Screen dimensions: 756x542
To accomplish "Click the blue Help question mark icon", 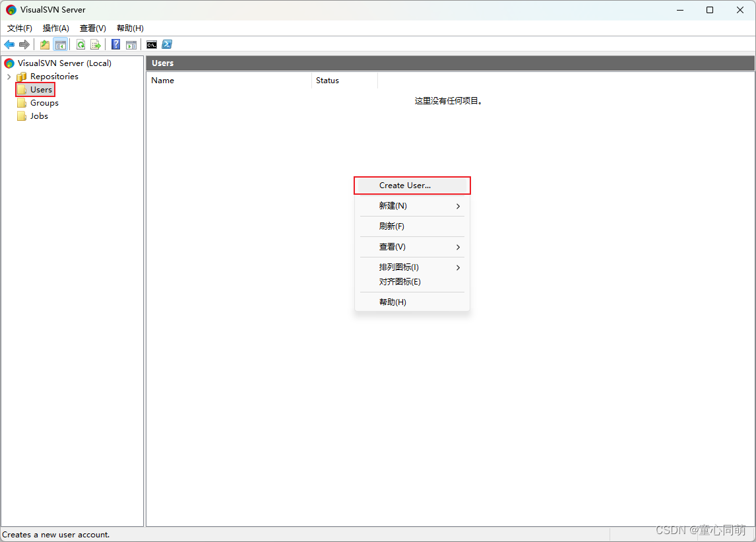I will click(x=116, y=45).
